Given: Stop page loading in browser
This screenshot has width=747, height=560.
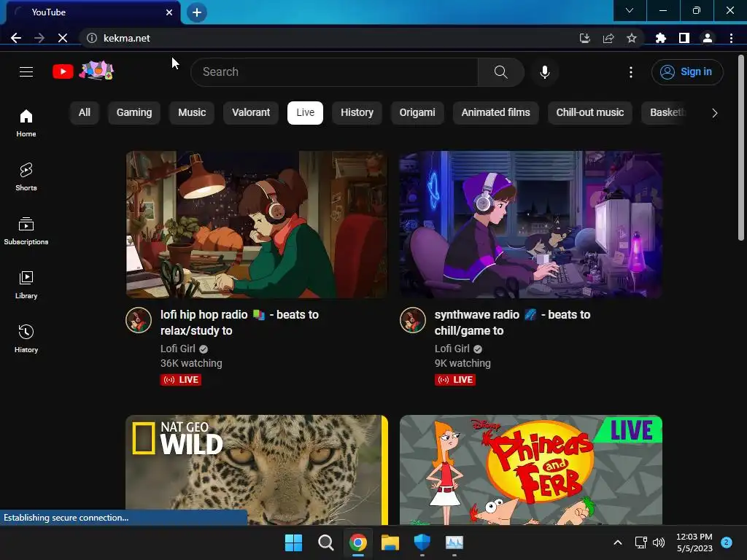Looking at the screenshot, I should click(x=63, y=38).
